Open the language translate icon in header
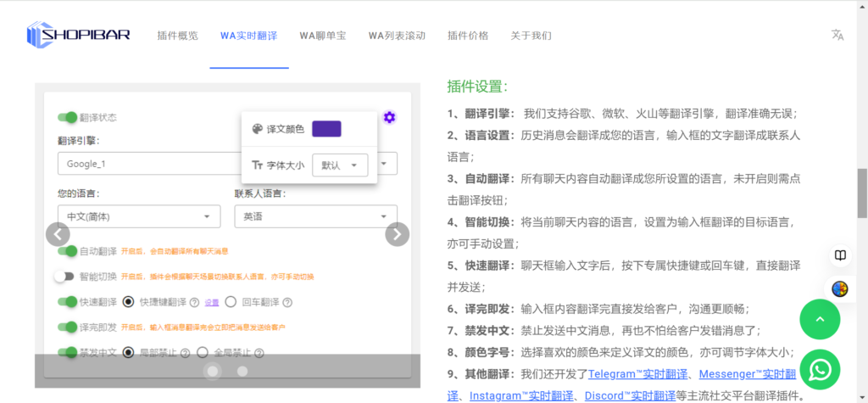Screen dimensions: 868x403 pyautogui.click(x=837, y=35)
